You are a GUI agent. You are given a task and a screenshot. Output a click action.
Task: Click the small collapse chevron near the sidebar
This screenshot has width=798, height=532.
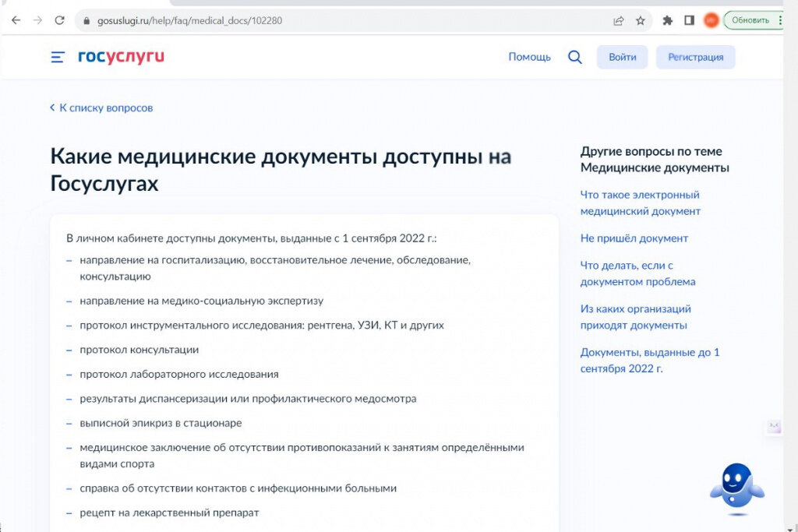pyautogui.click(x=773, y=426)
